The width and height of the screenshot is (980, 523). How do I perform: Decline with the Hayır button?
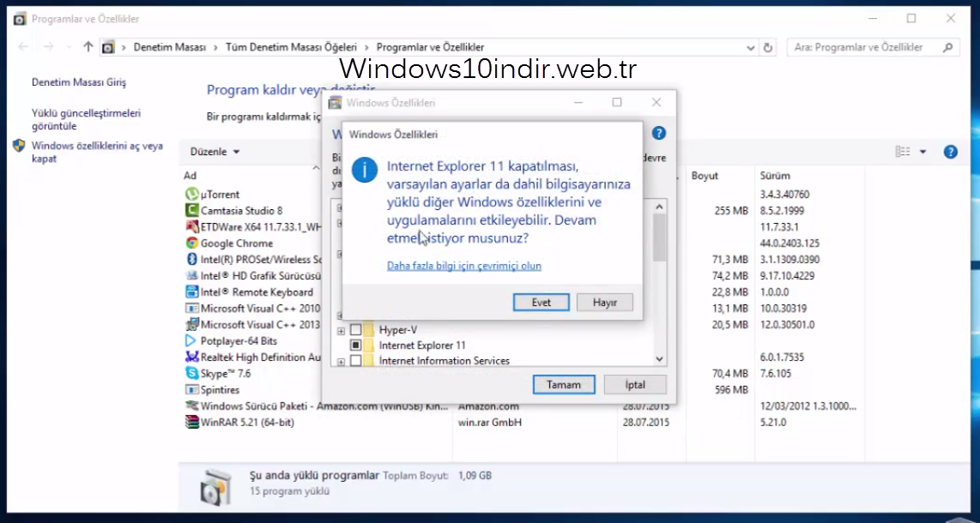click(605, 302)
